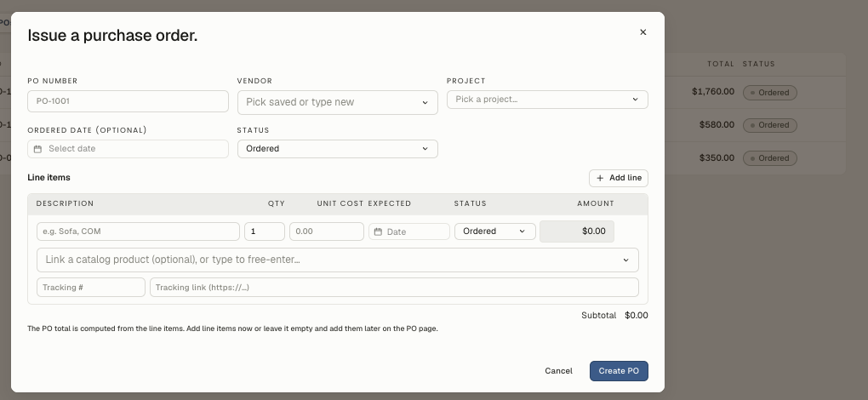Viewport: 868px width, 400px height.
Task: Click the $350.00 total in background list
Action: (x=717, y=158)
